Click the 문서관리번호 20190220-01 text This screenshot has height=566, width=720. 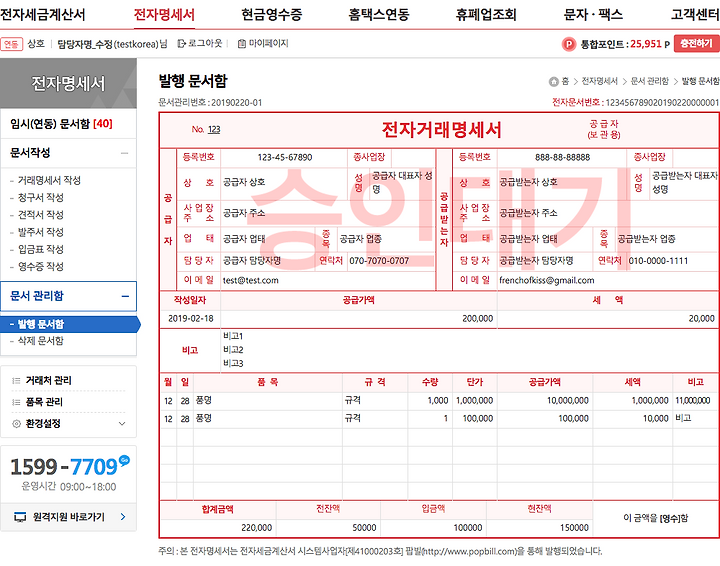(x=210, y=102)
